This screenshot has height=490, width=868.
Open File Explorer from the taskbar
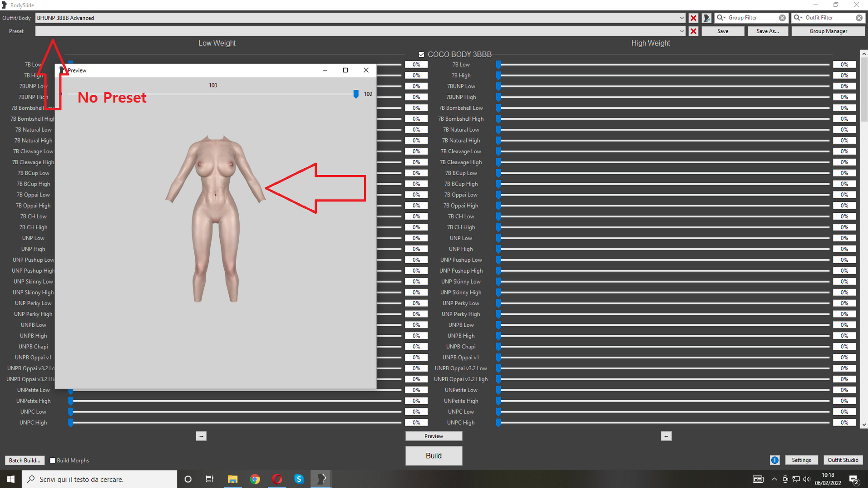click(x=232, y=479)
